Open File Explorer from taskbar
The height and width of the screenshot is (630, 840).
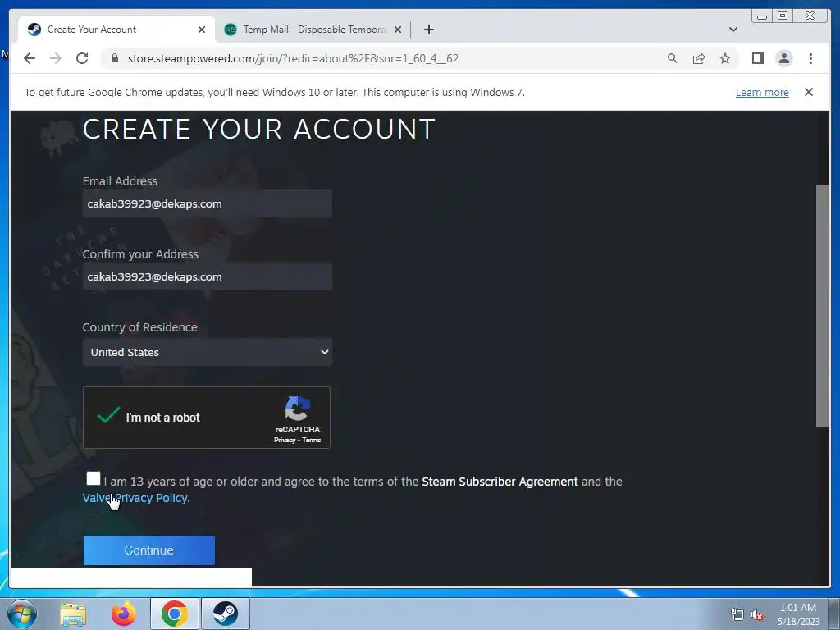pyautogui.click(x=73, y=614)
